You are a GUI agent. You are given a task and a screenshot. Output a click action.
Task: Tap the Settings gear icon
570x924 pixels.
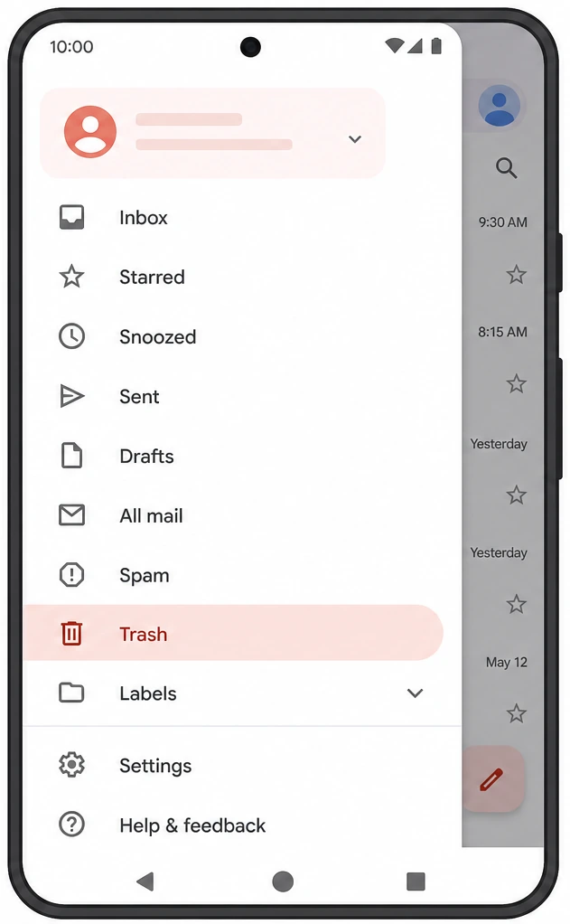72,765
